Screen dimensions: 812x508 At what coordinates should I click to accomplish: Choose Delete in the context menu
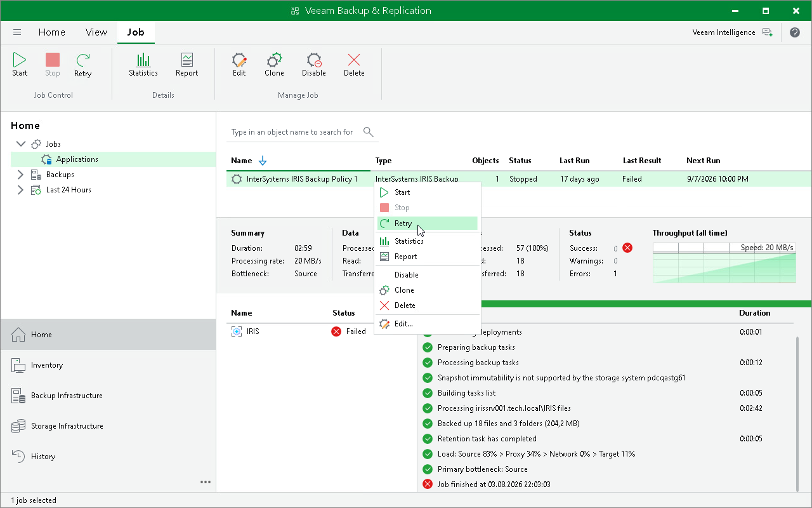[427, 305]
